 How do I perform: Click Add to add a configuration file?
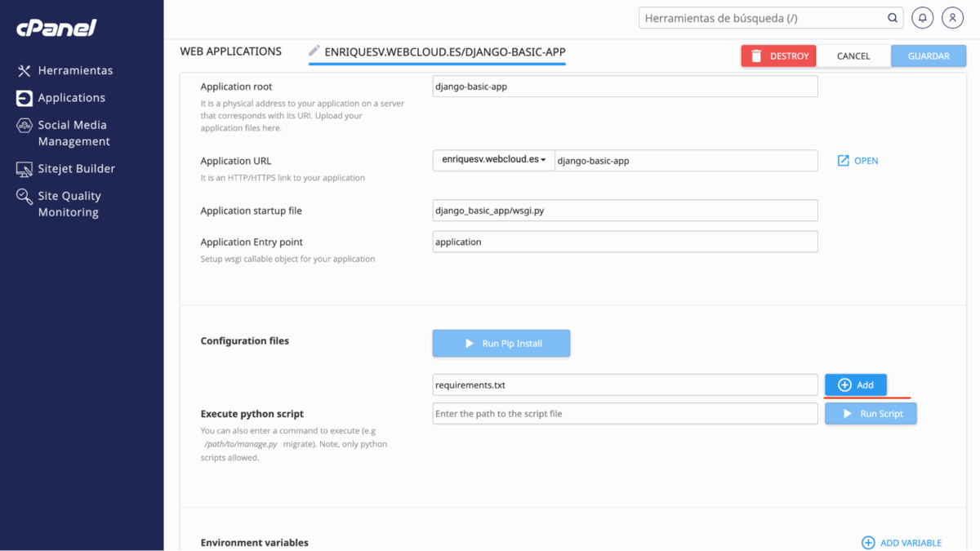click(x=856, y=384)
